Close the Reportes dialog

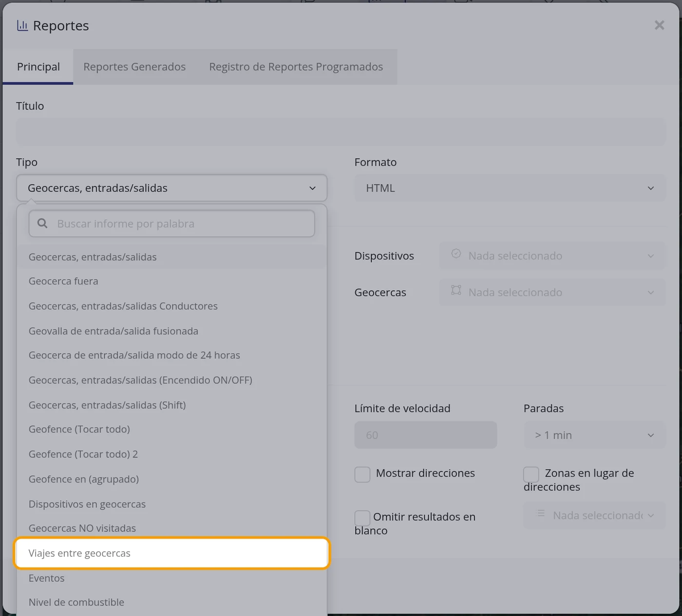point(659,25)
